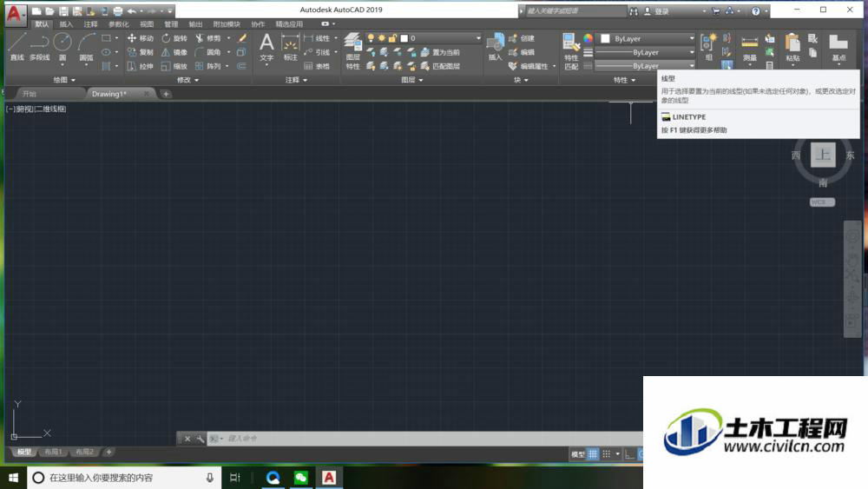Click Edit Attributes (编辑属性) button
Viewport: 868px width, 489px height.
coord(529,66)
